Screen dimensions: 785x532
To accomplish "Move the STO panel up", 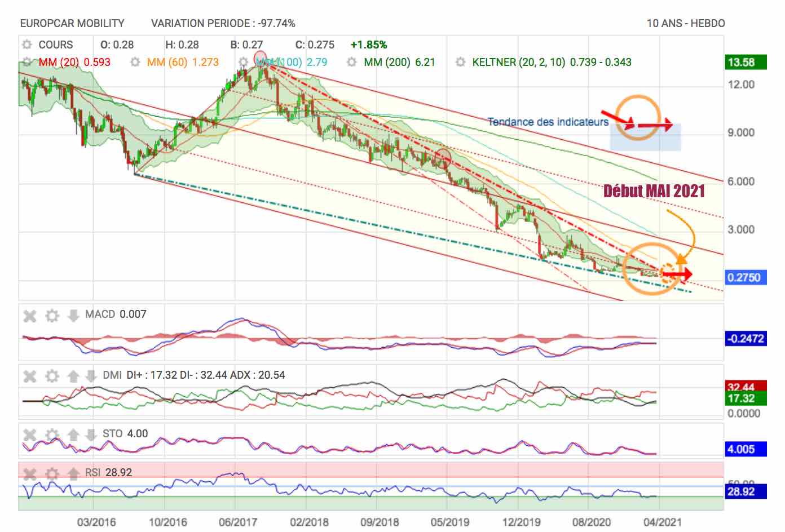I will point(73,435).
